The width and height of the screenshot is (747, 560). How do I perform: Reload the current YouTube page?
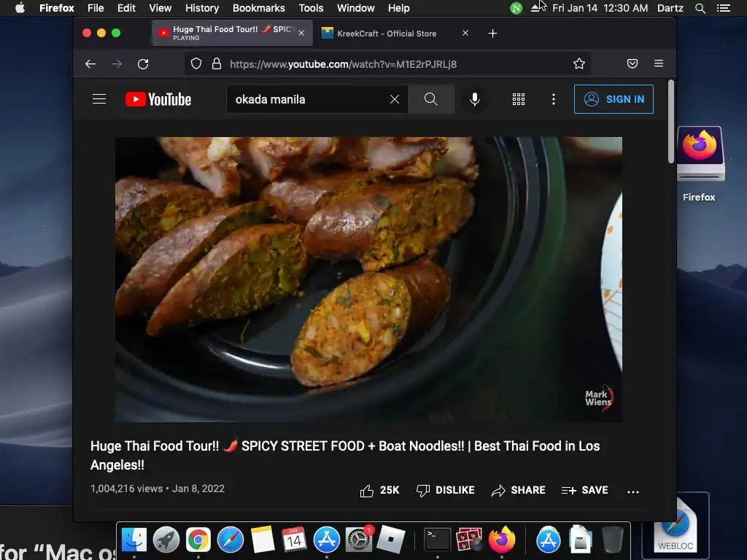tap(143, 64)
